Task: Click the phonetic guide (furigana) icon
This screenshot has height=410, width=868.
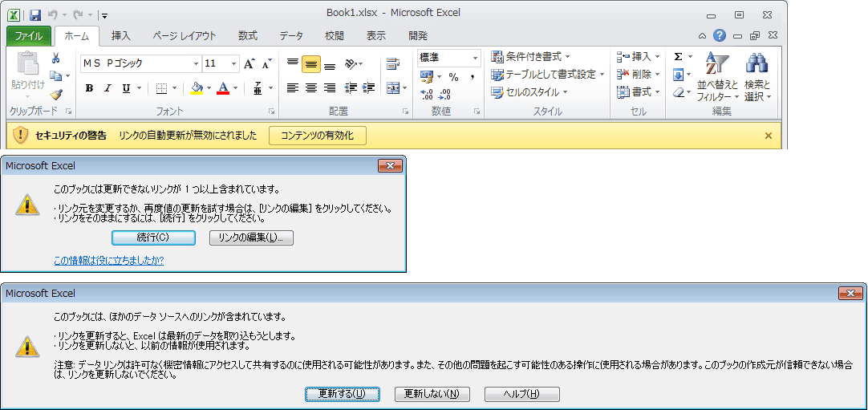Action: click(x=258, y=88)
